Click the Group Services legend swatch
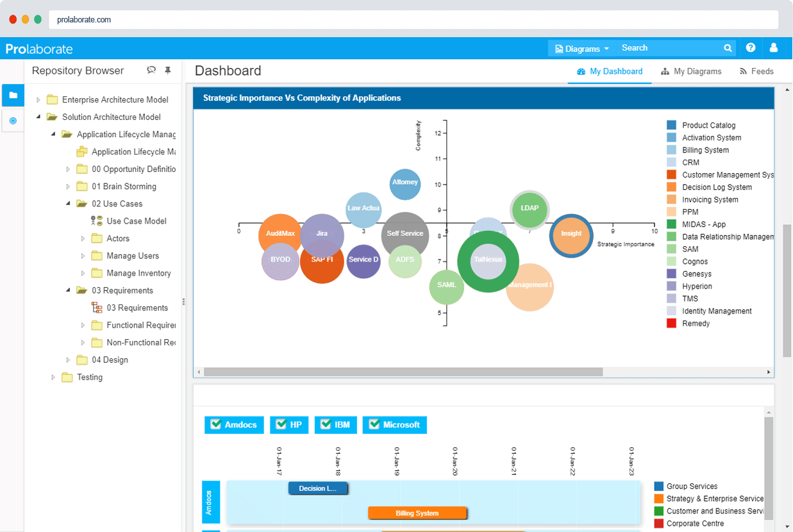Image resolution: width=793 pixels, height=532 pixels. tap(658, 486)
